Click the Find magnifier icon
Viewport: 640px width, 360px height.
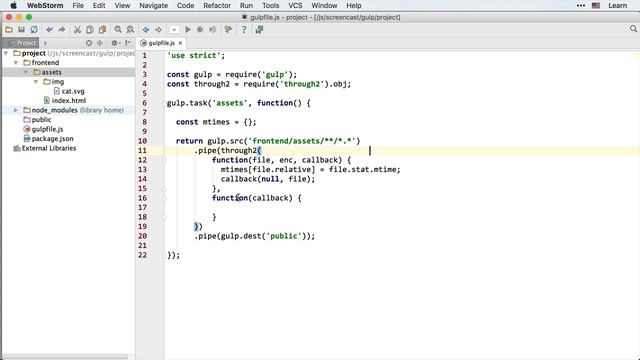[x=118, y=30]
